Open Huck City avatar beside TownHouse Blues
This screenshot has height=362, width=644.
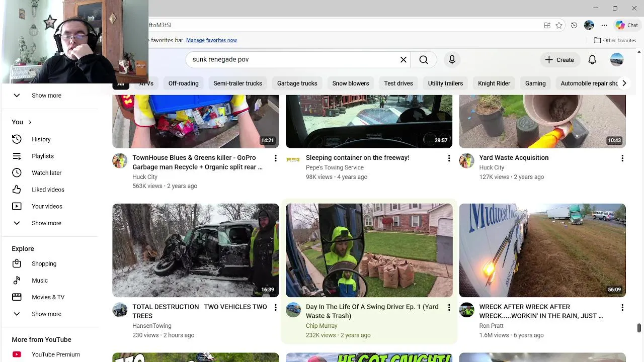click(120, 160)
